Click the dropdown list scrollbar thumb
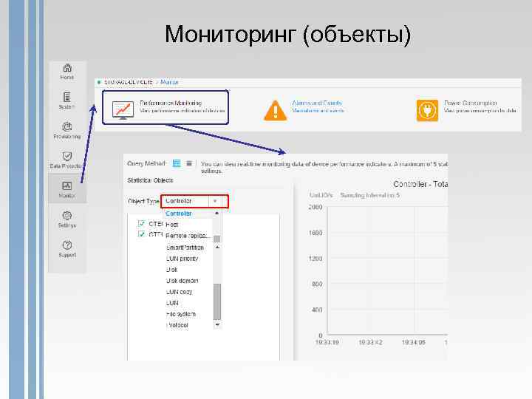The height and width of the screenshot is (399, 532). click(x=217, y=301)
